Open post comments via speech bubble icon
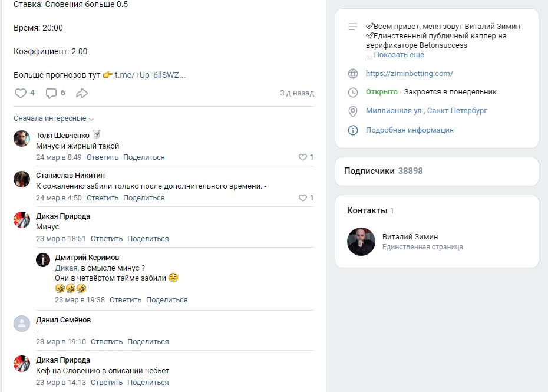548x392 pixels. pyautogui.click(x=52, y=93)
